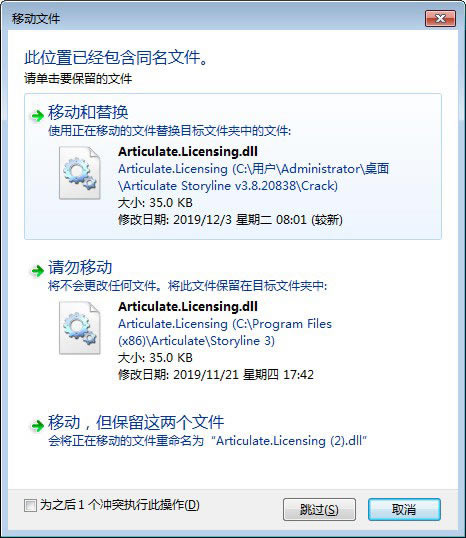
Task: Click the green arrow beside 移动，但保留这两个文件
Action: click(37, 426)
